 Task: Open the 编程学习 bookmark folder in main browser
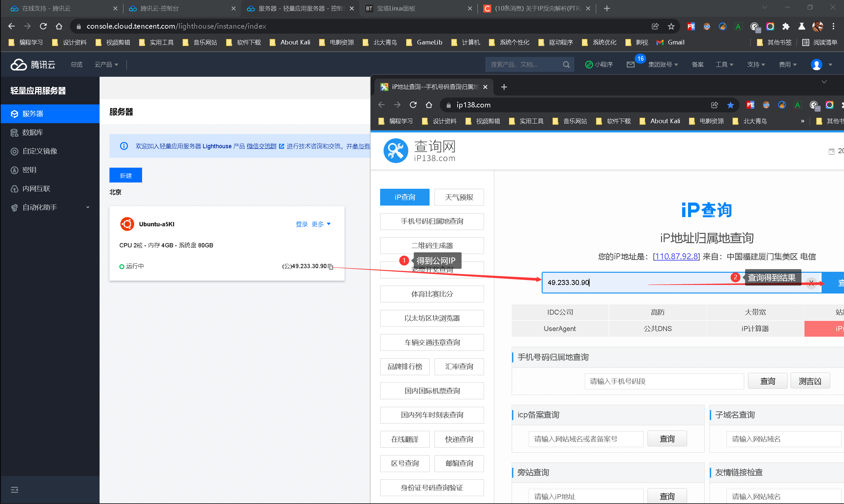pos(26,42)
